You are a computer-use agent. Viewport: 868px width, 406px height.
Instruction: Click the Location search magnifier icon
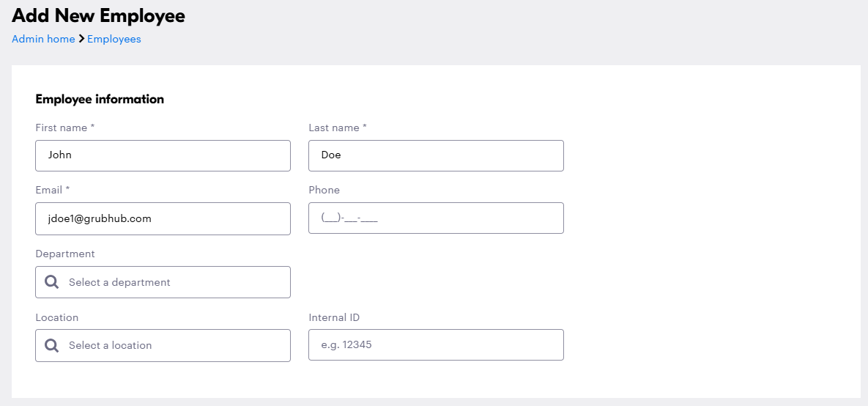point(52,345)
